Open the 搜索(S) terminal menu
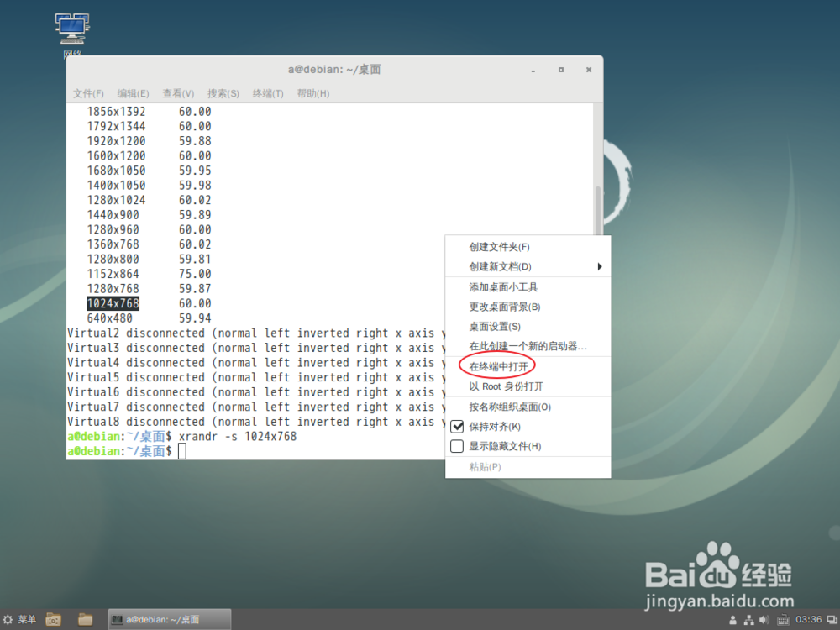The width and height of the screenshot is (840, 630). tap(223, 94)
